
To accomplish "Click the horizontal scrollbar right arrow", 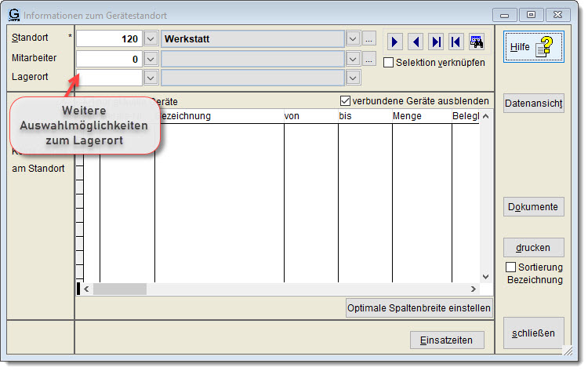I will pyautogui.click(x=472, y=289).
